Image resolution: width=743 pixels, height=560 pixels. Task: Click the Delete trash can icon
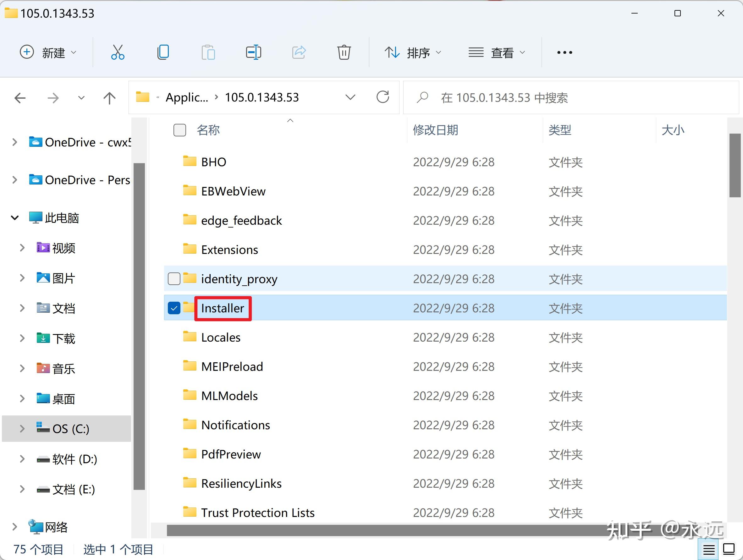coord(344,52)
